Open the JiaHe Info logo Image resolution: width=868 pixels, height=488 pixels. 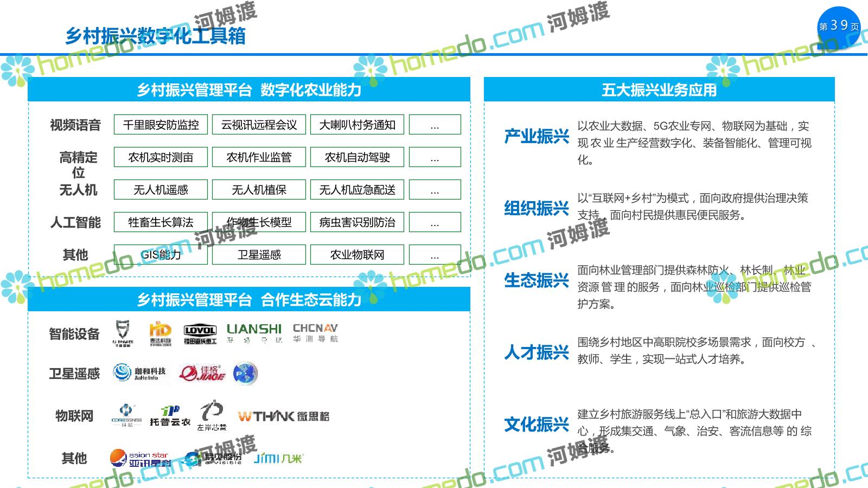click(x=139, y=373)
